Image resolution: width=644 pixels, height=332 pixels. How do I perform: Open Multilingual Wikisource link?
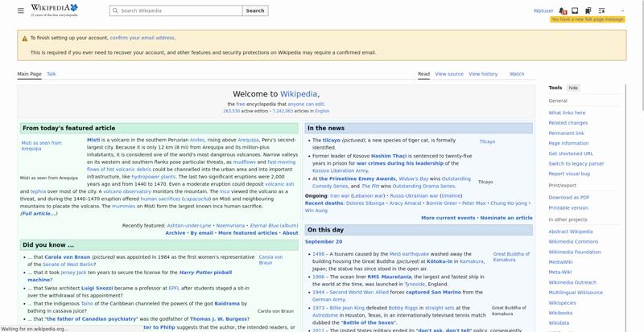click(576, 293)
